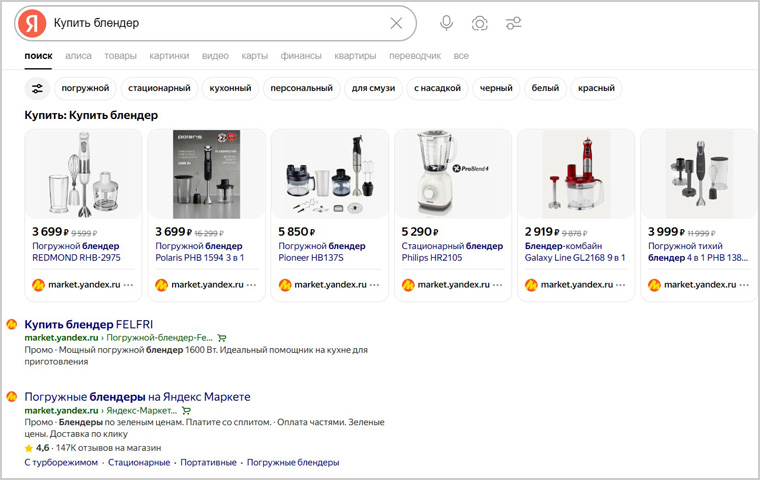This screenshot has width=760, height=480.
Task: Open more options dots on Pioneer card
Action: (375, 285)
